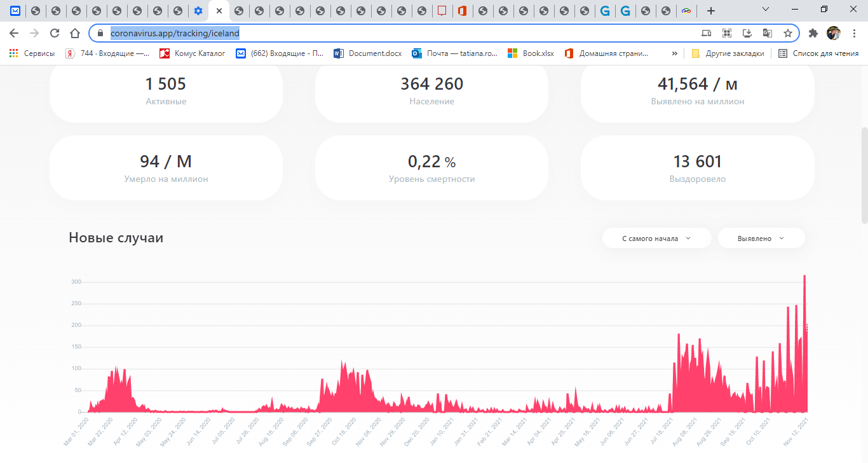Click the install app icon in address bar

tap(747, 33)
